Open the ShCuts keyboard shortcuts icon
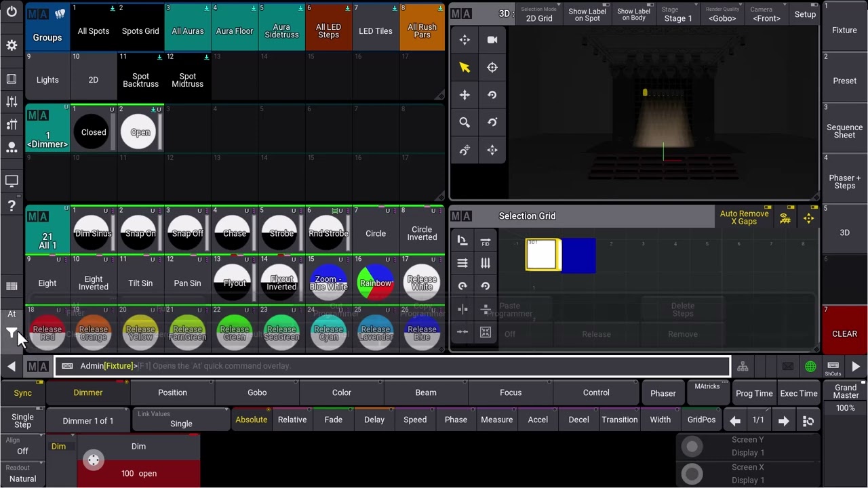Viewport: 868px width, 488px height. (833, 367)
